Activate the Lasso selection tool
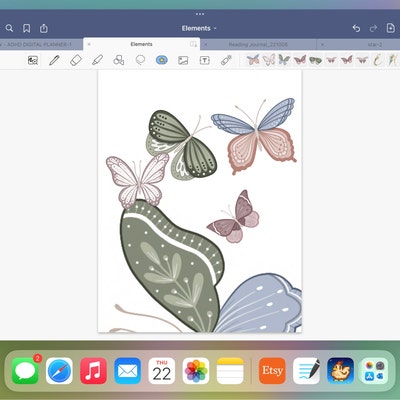 (140, 60)
